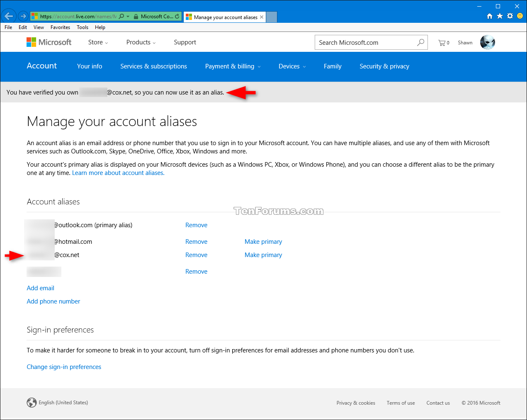Click the globe language icon
Screen dimensions: 527x420
click(x=32, y=403)
